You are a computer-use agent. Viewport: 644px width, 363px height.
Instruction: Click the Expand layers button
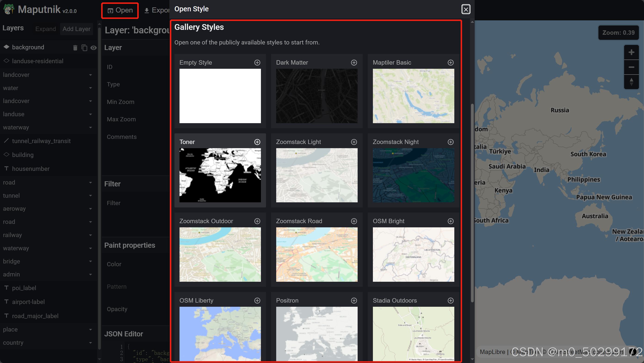46,29
